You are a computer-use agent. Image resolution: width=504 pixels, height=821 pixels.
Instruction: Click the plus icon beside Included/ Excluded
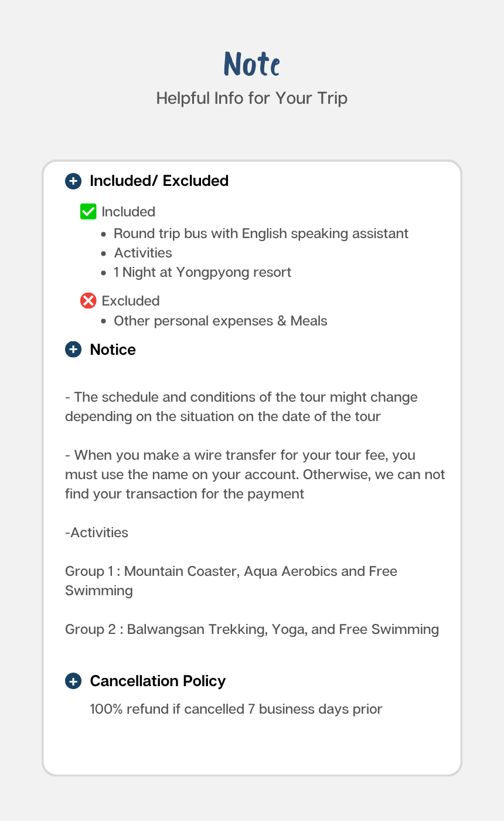(73, 181)
